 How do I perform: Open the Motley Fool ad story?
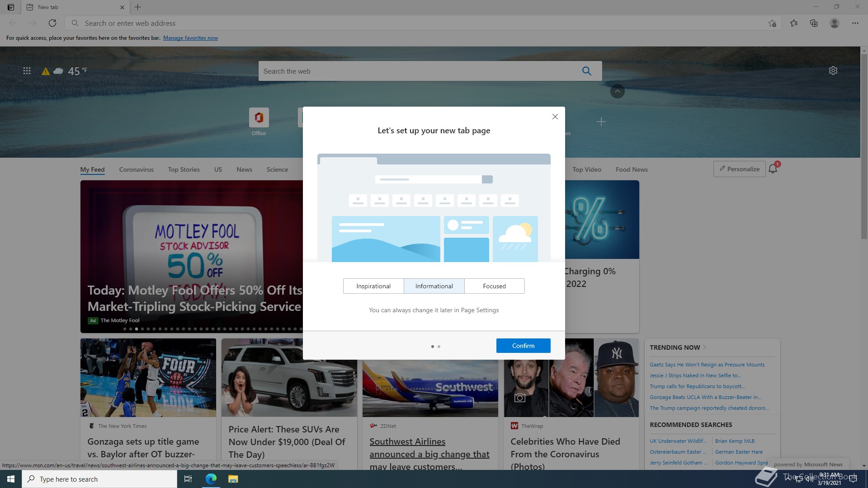point(194,298)
